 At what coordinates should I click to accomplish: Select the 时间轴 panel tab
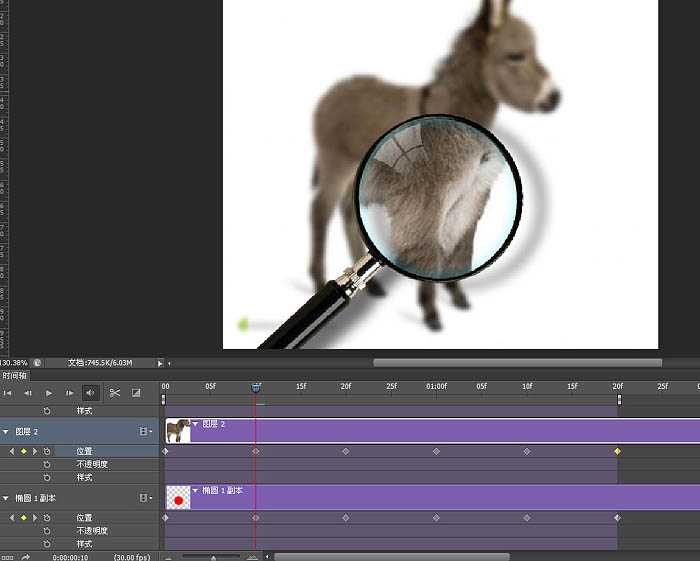(x=15, y=376)
